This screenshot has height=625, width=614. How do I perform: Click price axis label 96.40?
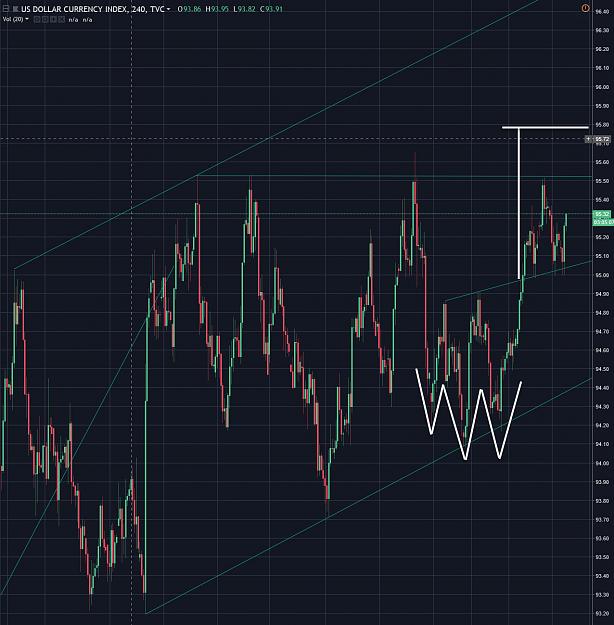[x=602, y=12]
